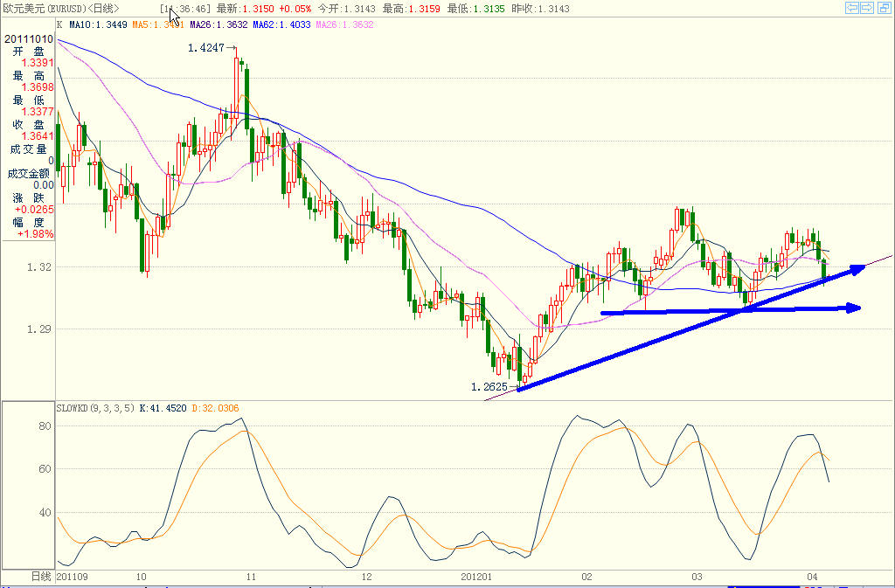Image resolution: width=895 pixels, height=588 pixels.
Task: Click the 最高:1.3159 high value in header
Action: coord(411,9)
